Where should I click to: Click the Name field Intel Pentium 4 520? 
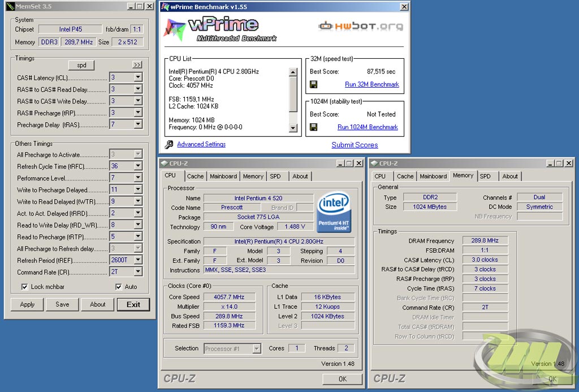pos(258,198)
